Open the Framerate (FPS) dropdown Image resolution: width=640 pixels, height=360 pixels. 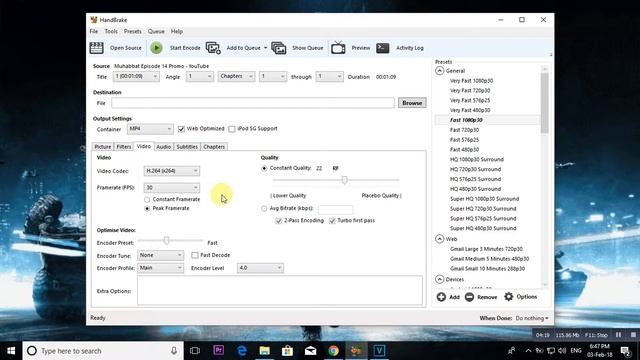click(x=171, y=187)
